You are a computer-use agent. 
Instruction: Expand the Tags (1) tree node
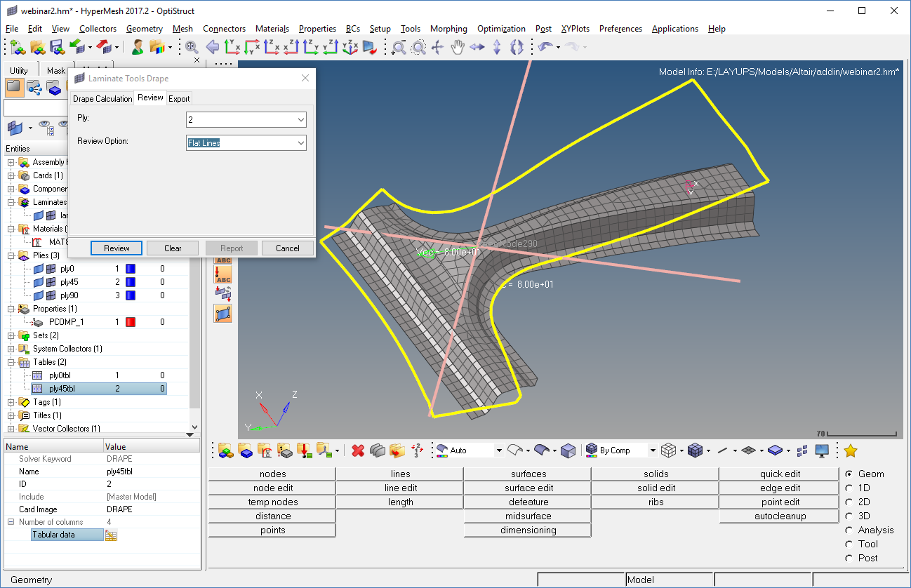tap(11, 402)
